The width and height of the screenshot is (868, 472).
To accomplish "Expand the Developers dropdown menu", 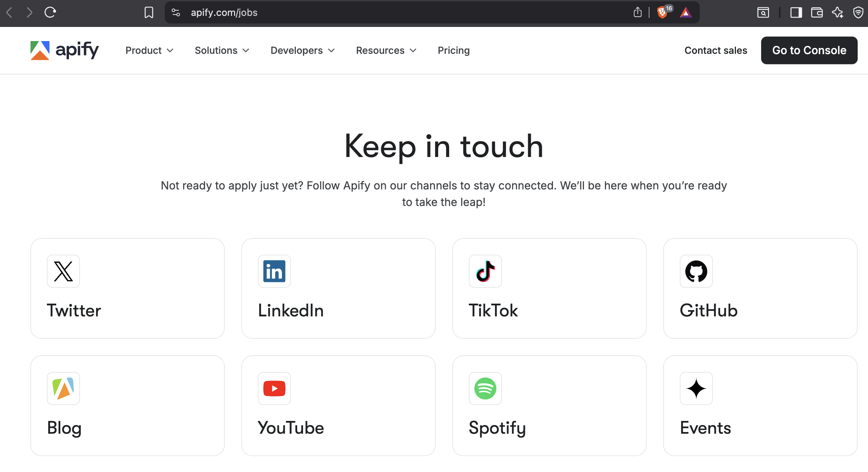I will 303,50.
